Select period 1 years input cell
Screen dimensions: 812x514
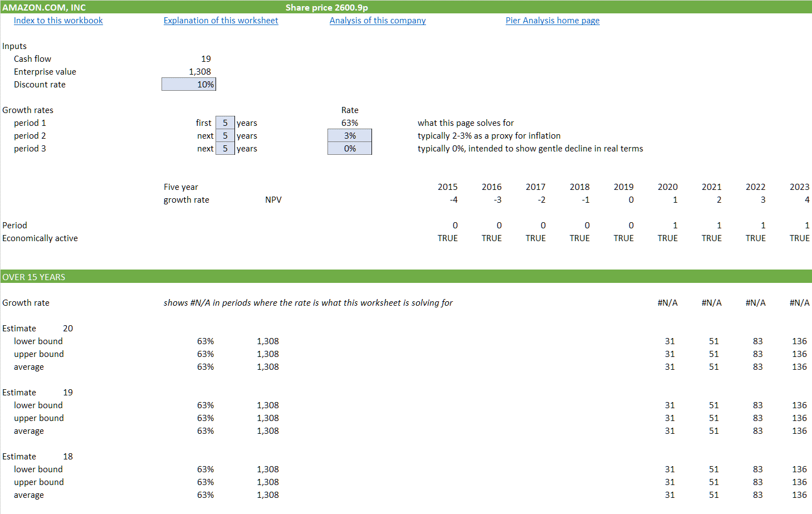tap(225, 123)
